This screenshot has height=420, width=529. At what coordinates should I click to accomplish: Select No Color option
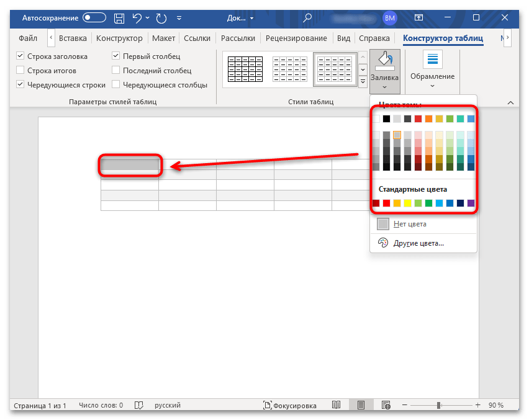[x=410, y=224]
